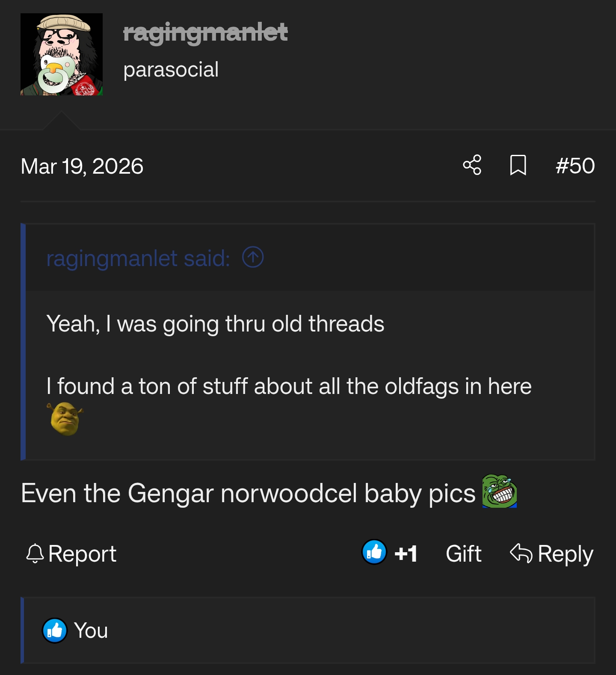Click the thumbs-up icon beside "You"

[x=55, y=631]
